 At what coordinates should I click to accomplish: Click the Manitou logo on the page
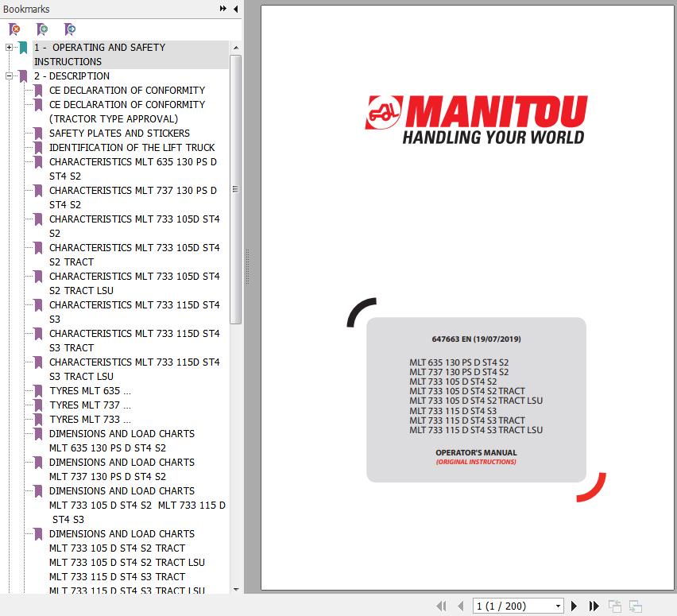[x=476, y=120]
